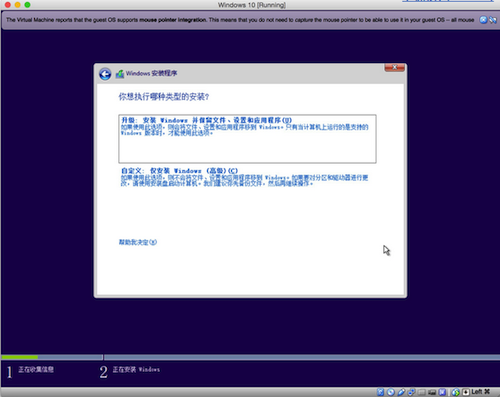
Task: Click the display status bar icon
Action: (x=432, y=392)
